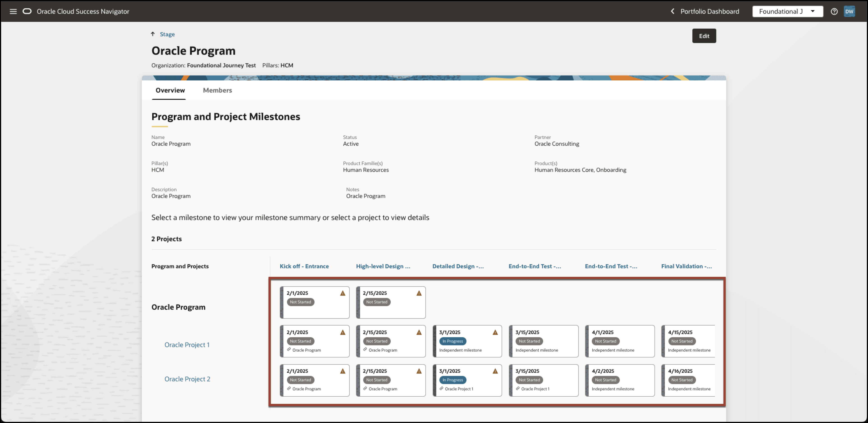868x423 pixels.
Task: Select the End-to-End Test header above the 4/1/2025 card
Action: [611, 266]
